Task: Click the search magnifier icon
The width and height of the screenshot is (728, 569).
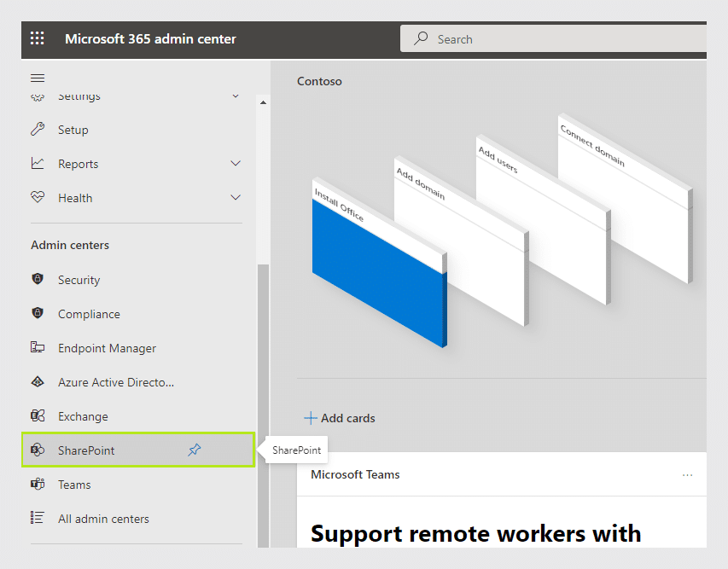Action: pyautogui.click(x=421, y=38)
